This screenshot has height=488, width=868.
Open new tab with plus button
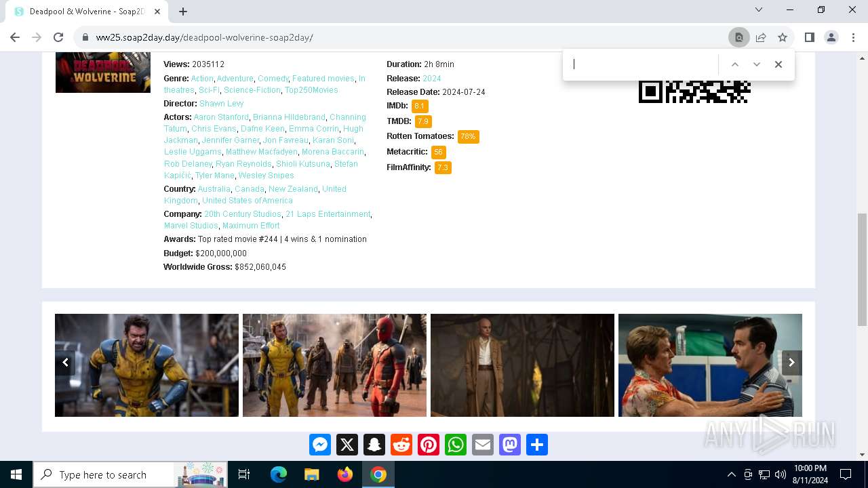[183, 11]
